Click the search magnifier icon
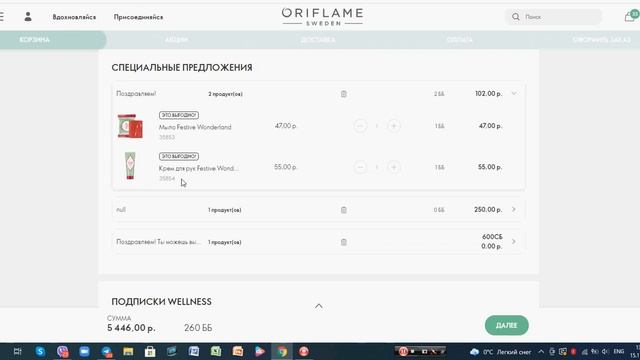 tap(516, 17)
